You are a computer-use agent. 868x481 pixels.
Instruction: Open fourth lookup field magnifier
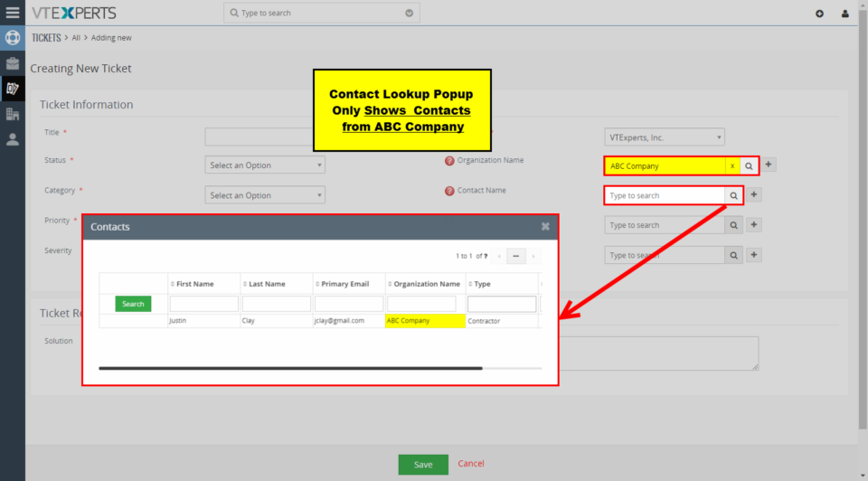point(733,255)
